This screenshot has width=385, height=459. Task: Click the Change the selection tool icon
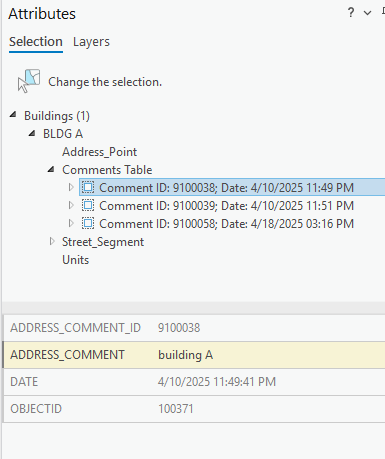pos(29,81)
